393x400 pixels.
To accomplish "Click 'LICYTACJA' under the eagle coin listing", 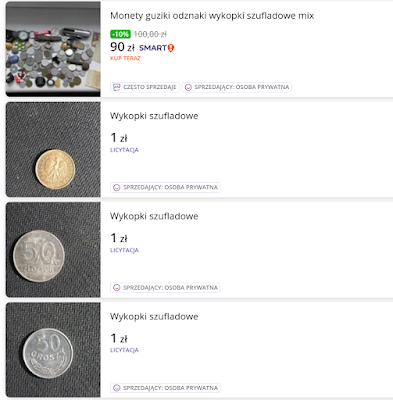I will point(124,150).
